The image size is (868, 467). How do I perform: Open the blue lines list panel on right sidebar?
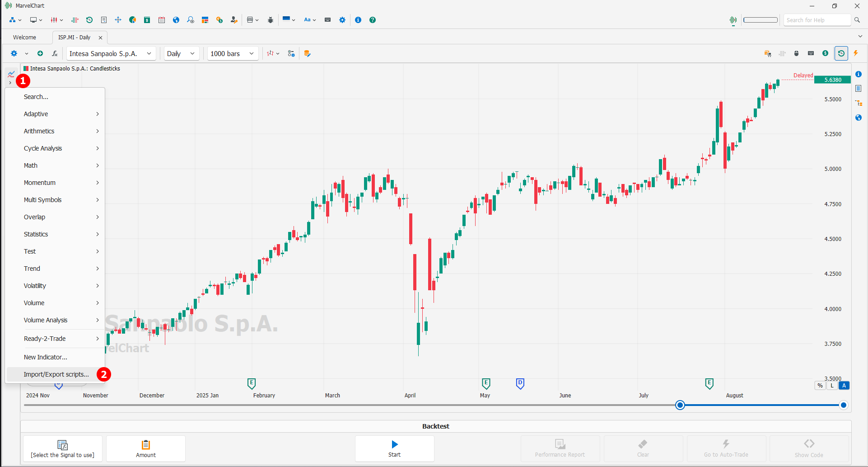pos(859,89)
